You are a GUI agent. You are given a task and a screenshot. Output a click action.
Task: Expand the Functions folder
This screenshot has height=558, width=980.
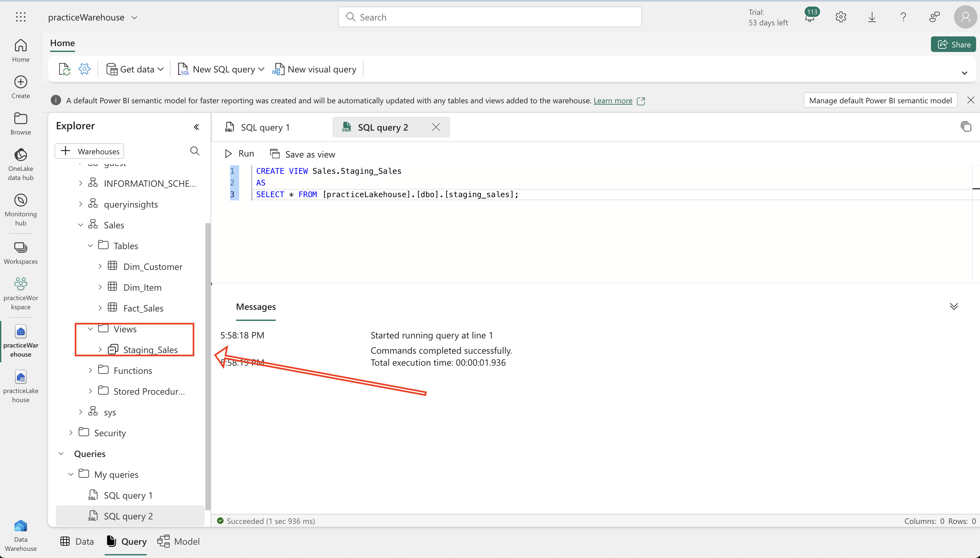[x=90, y=370]
